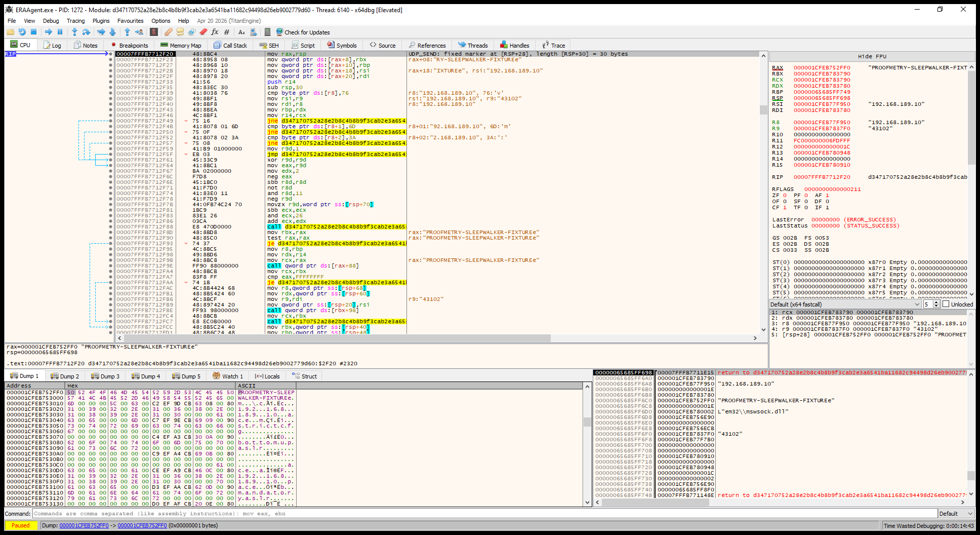This screenshot has width=980, height=535.
Task: Click the Step over icon
Action: (86, 32)
